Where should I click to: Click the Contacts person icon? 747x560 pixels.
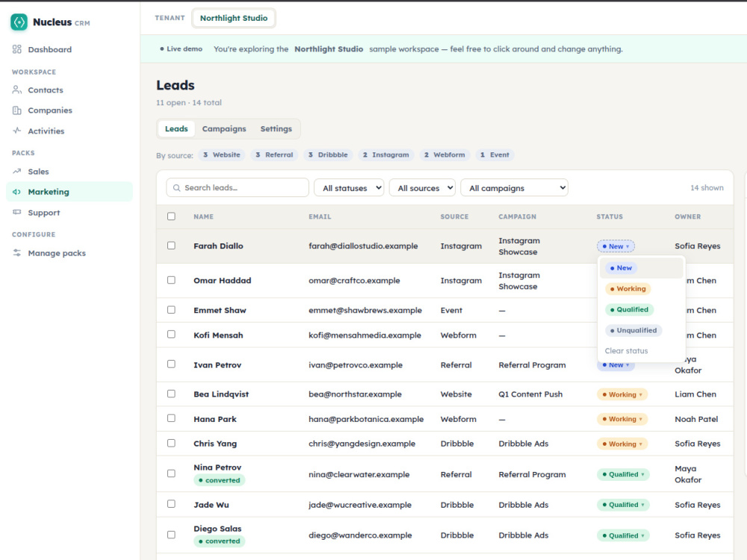17,90
